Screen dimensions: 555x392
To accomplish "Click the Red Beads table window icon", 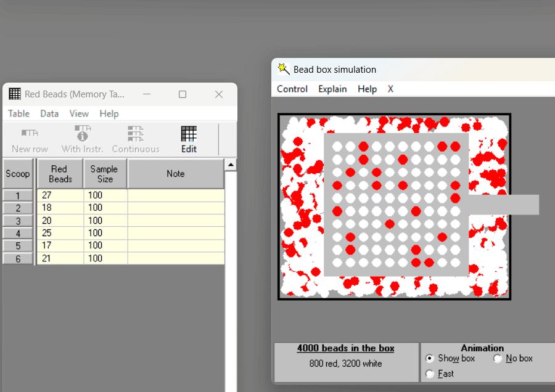I will [15, 94].
